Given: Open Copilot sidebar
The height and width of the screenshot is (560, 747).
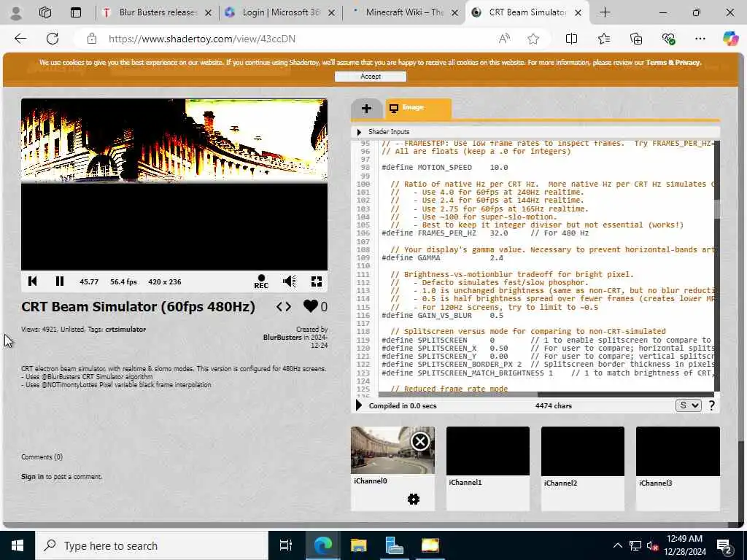Looking at the screenshot, I should (730, 39).
